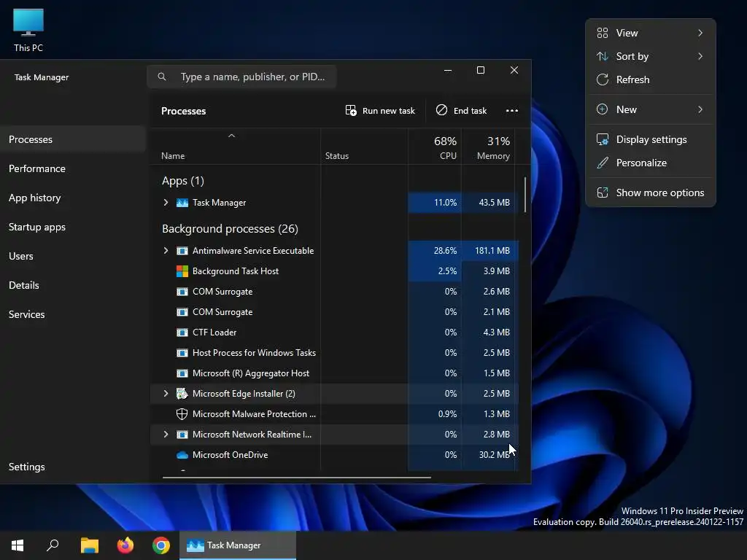Sort by the CPU column header
This screenshot has width=747, height=560.
435,147
